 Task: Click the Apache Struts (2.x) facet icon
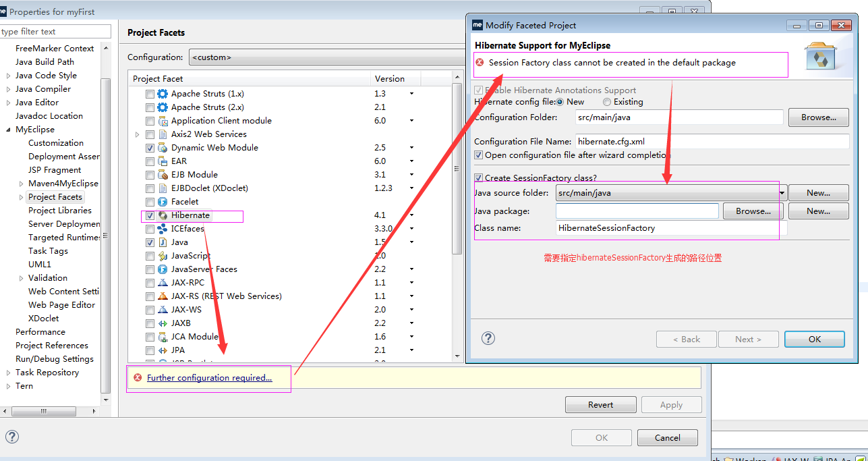pyautogui.click(x=163, y=107)
